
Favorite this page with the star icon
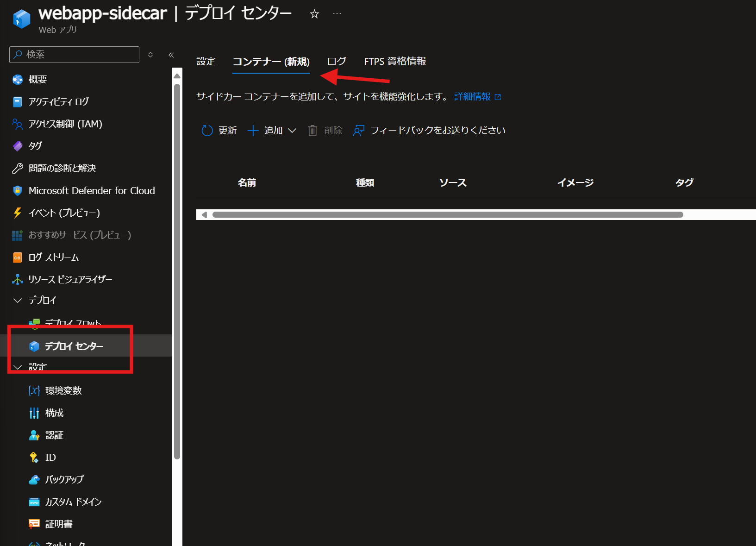pos(314,14)
